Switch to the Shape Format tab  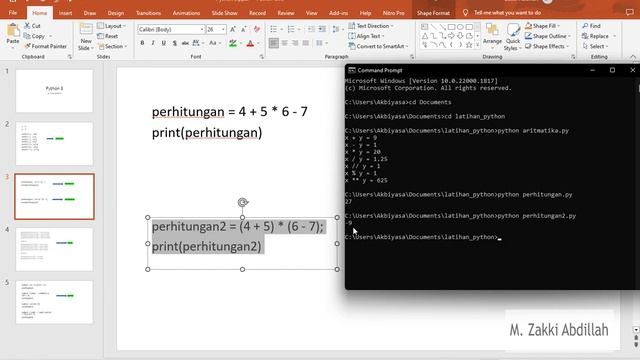click(x=433, y=13)
